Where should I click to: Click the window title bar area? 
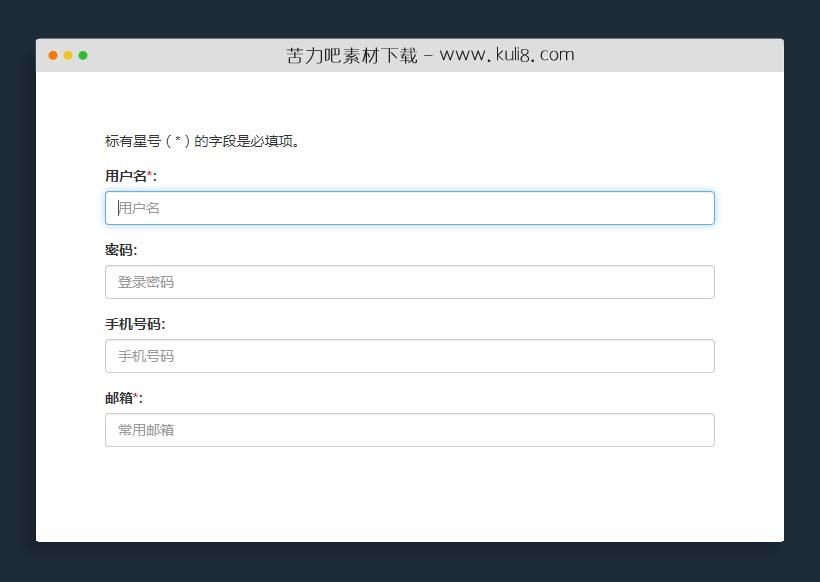tap(650, 55)
